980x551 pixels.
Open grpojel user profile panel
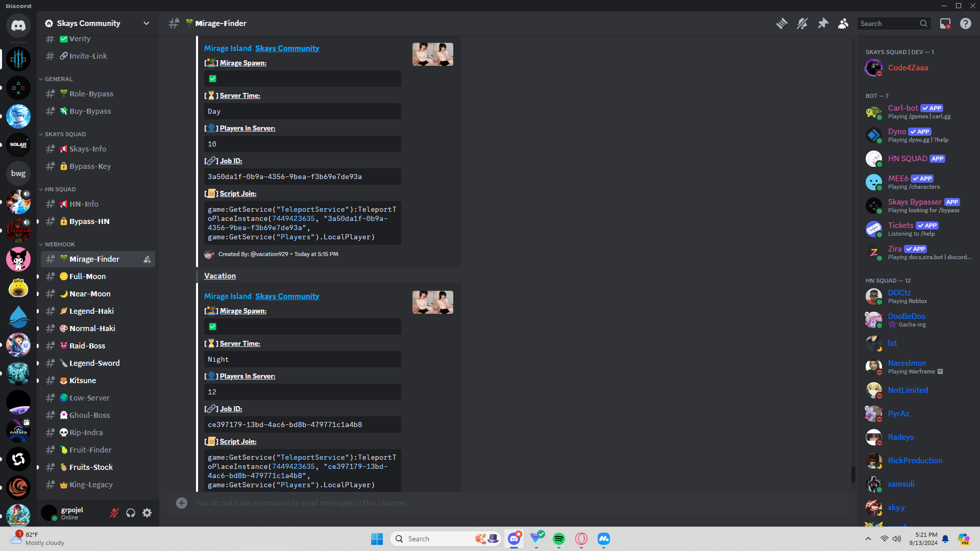[71, 513]
